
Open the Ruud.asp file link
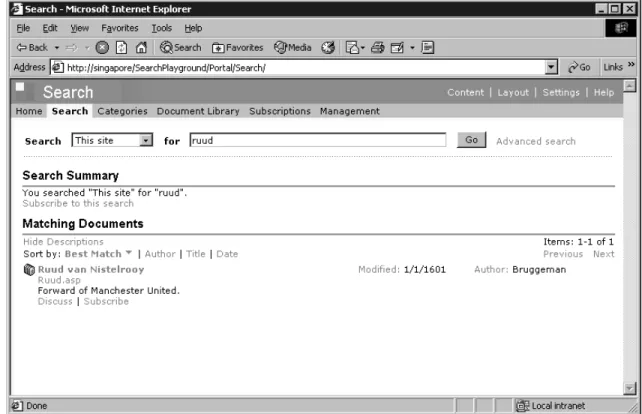(59, 280)
